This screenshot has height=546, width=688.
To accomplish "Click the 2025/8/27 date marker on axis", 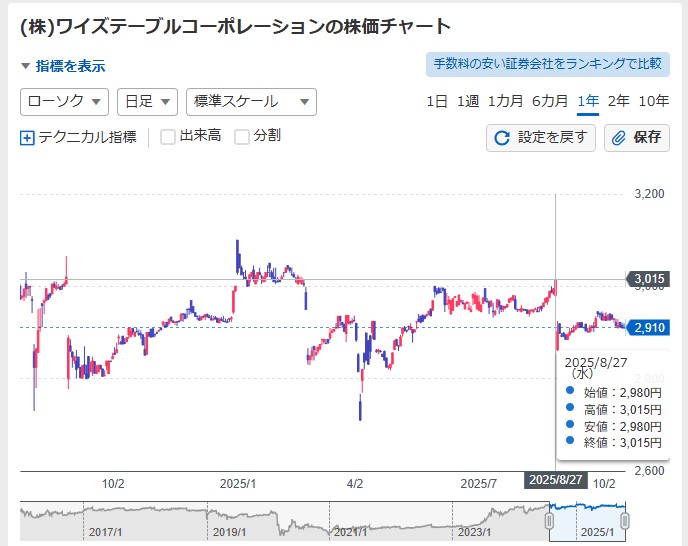I will click(x=555, y=481).
